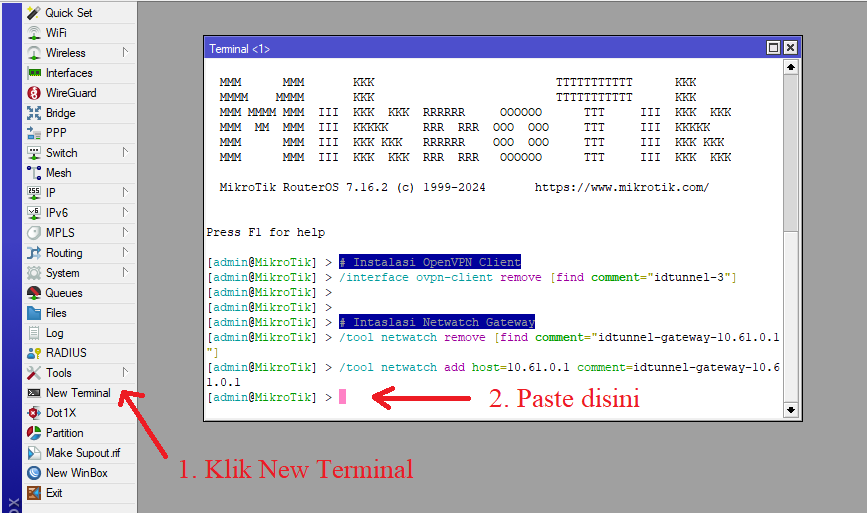Click '/interface ovpn-client remove' command text
This screenshot has width=867, height=513.
(x=440, y=278)
